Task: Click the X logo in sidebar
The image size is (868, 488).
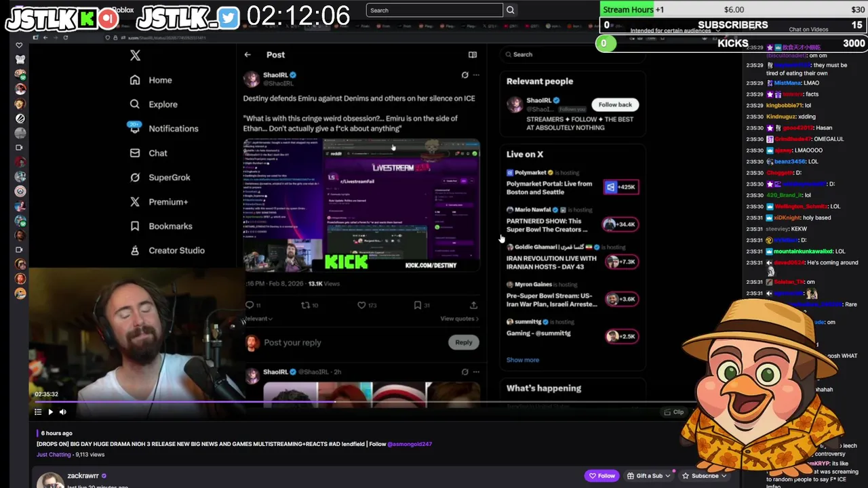Action: pos(135,56)
